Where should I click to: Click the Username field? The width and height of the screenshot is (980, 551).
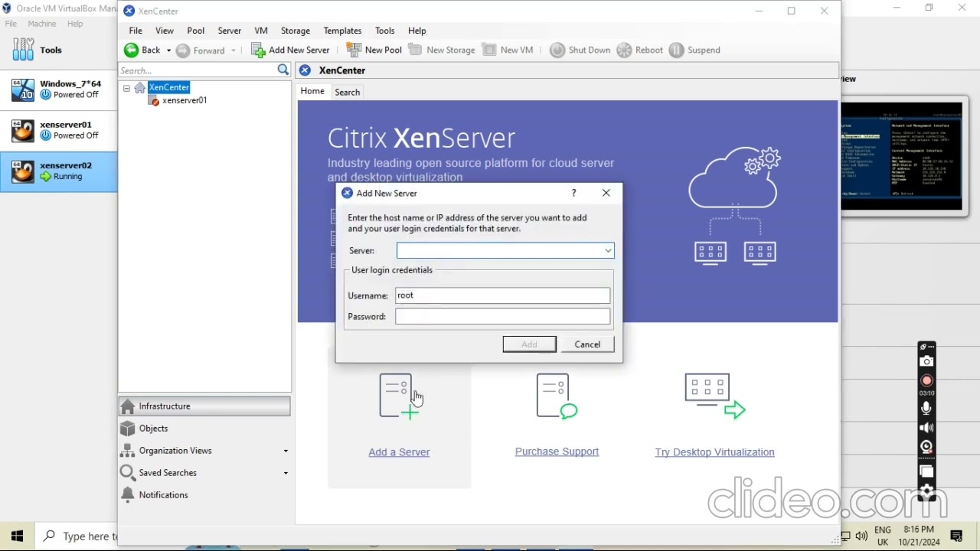click(x=503, y=295)
